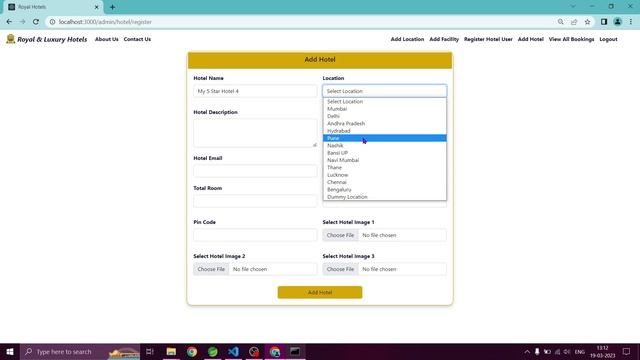Choose Select Location placeholder option
Image resolution: width=640 pixels, height=360 pixels.
point(384,101)
